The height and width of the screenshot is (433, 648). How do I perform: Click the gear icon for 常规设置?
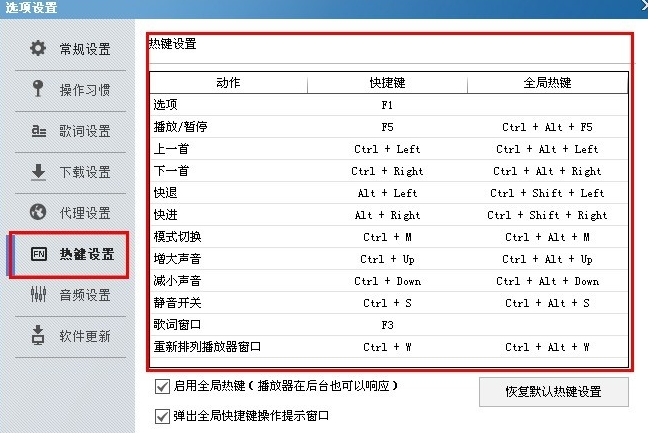coord(39,48)
